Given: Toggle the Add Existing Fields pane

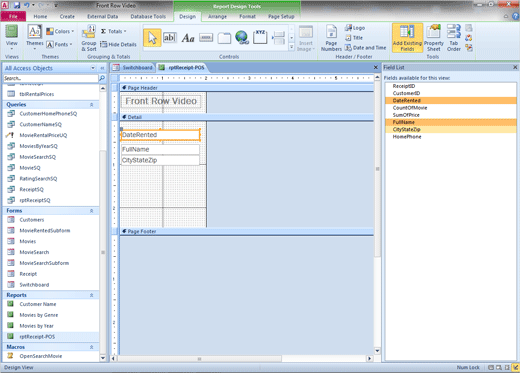Looking at the screenshot, I should 407,38.
